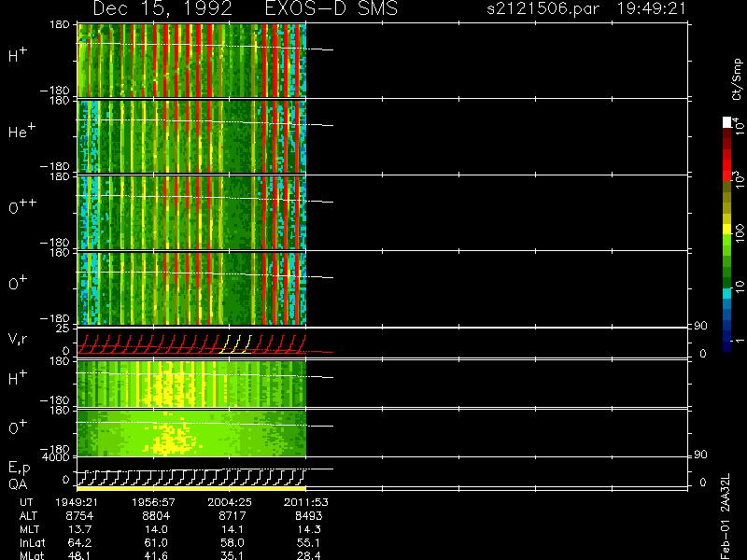The width and height of the screenshot is (747, 560).
Task: Select UT value "1956:57"
Action: pos(153,502)
